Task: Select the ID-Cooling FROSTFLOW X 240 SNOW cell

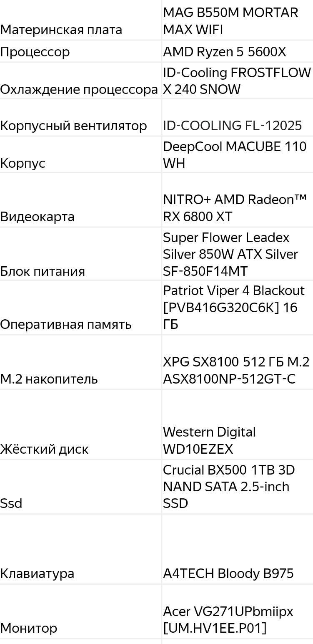Action: pos(237,81)
